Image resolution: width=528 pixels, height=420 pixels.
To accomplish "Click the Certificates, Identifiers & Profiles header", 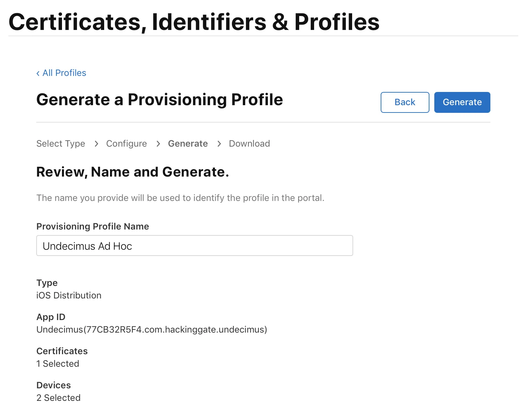I will tap(194, 22).
